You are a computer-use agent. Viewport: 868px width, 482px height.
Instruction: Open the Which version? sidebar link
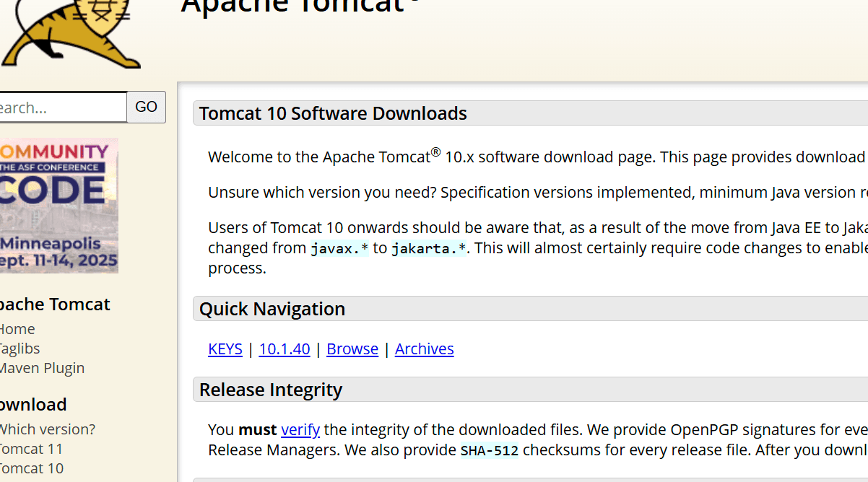coord(47,429)
